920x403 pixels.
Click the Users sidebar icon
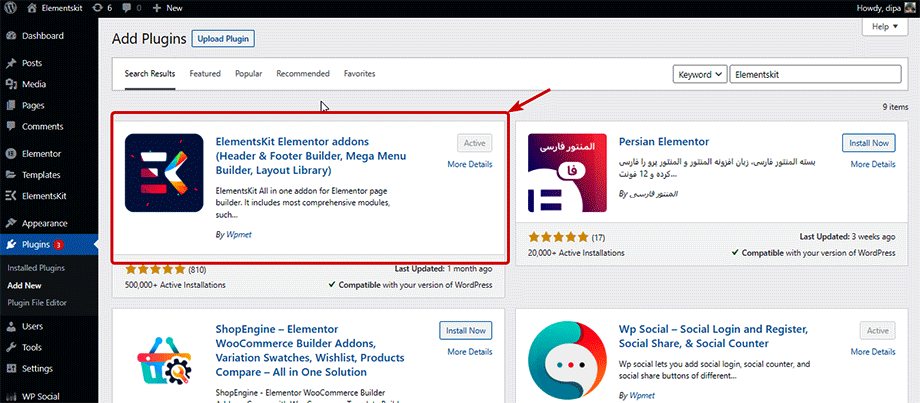click(11, 326)
